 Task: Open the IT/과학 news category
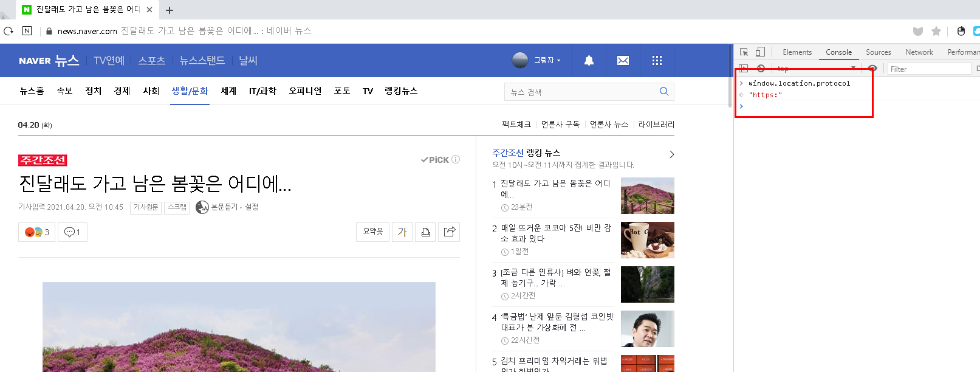(262, 91)
